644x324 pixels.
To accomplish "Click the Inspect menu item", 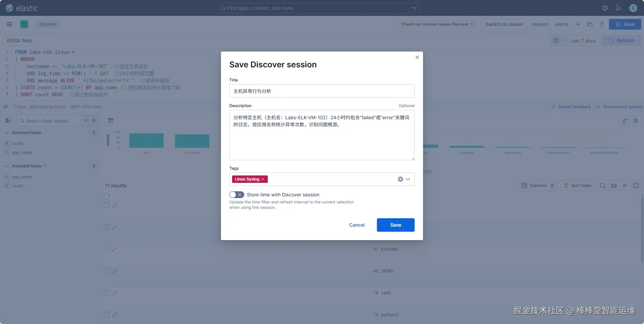I will tap(540, 24).
